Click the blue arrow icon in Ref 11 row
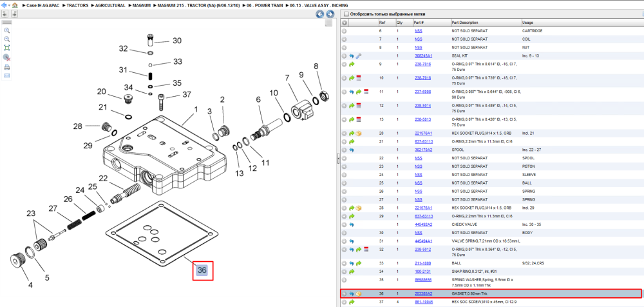644x307 pixels. 352,92
